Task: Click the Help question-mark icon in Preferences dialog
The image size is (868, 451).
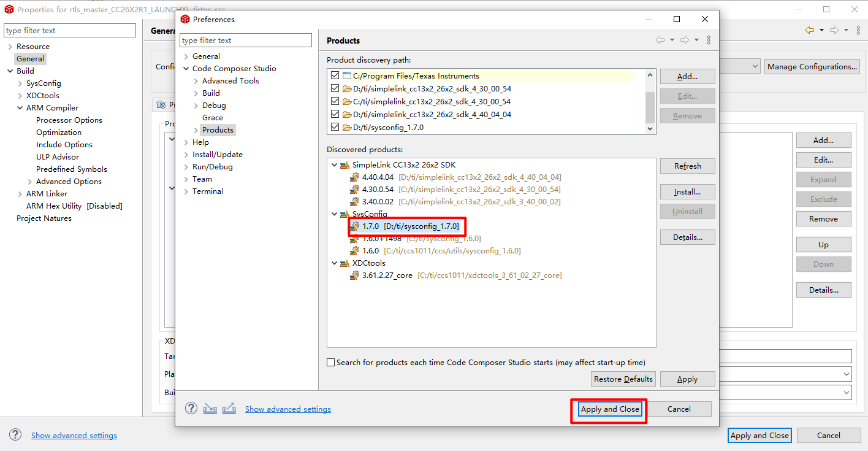Action: (191, 408)
